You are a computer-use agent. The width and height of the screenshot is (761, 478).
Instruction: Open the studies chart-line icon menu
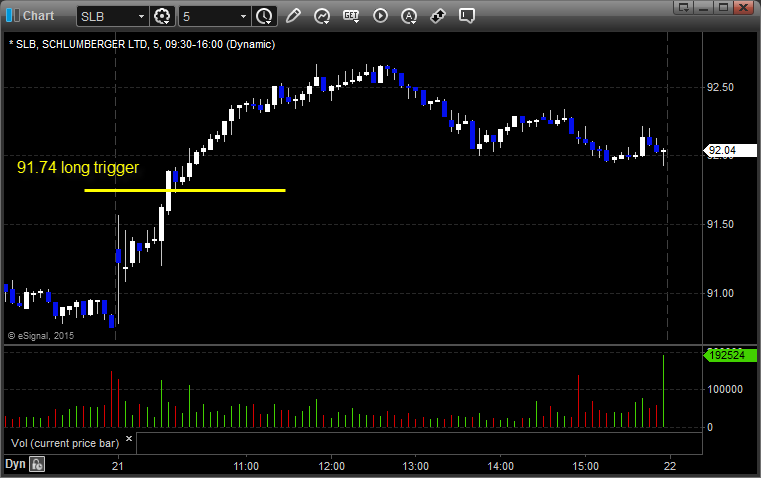322,16
